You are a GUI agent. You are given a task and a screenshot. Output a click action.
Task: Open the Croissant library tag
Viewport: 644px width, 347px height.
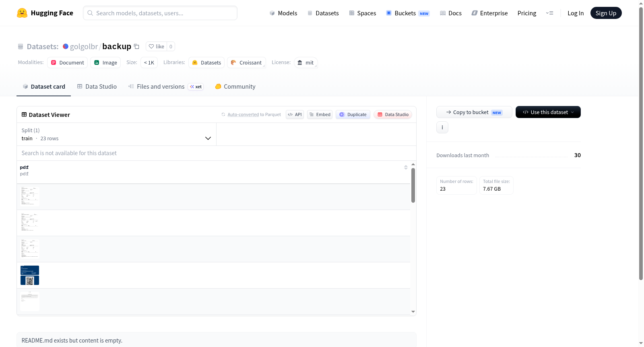[246, 62]
